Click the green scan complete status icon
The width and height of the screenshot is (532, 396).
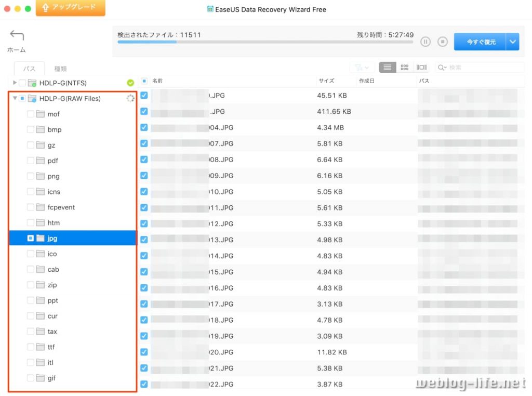point(130,83)
